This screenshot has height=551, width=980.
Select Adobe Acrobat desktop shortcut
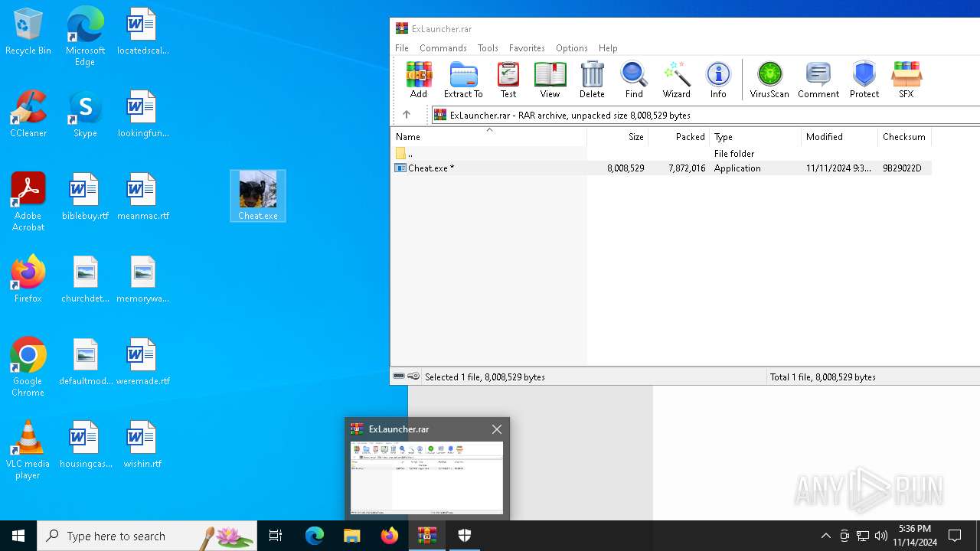tap(28, 202)
